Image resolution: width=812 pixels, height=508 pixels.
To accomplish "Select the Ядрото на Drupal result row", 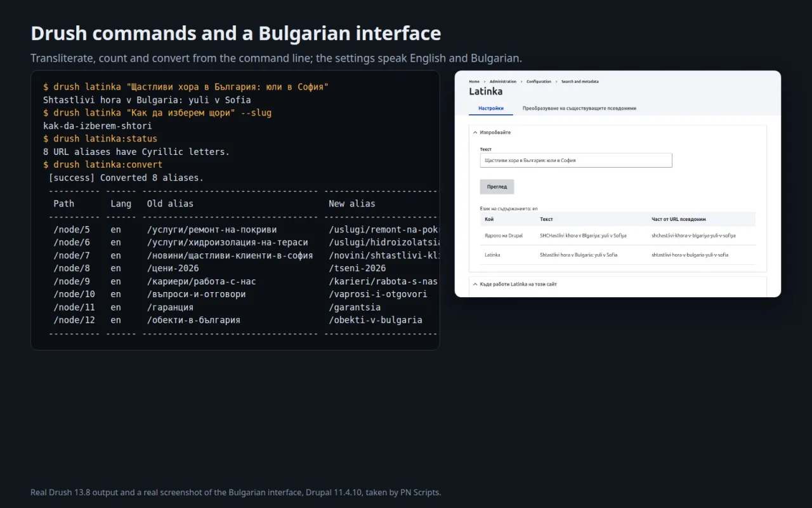I will point(618,236).
